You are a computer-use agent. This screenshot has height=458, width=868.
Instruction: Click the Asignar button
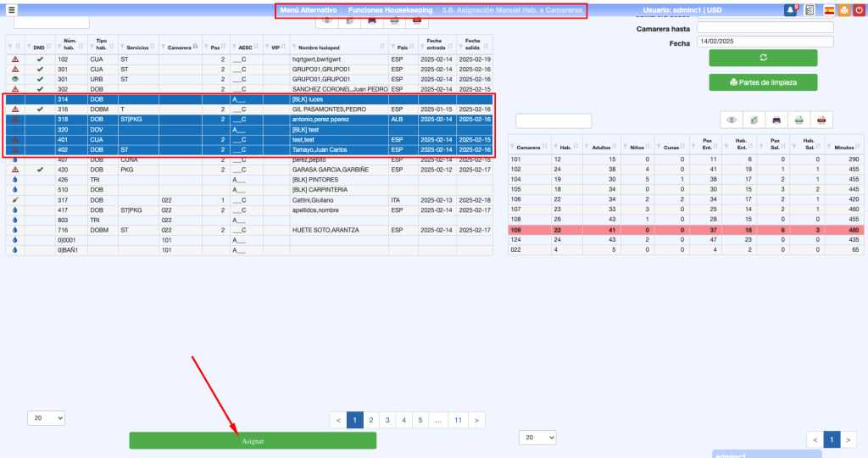[x=253, y=441]
